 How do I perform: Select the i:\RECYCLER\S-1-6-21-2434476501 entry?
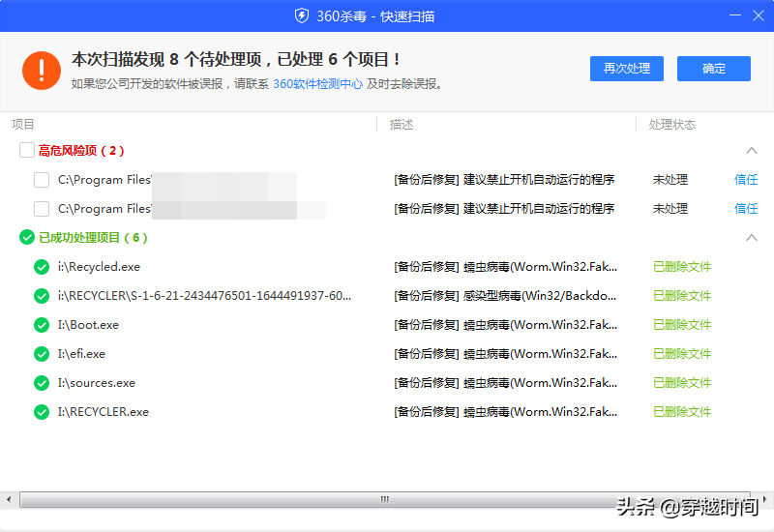(204, 296)
